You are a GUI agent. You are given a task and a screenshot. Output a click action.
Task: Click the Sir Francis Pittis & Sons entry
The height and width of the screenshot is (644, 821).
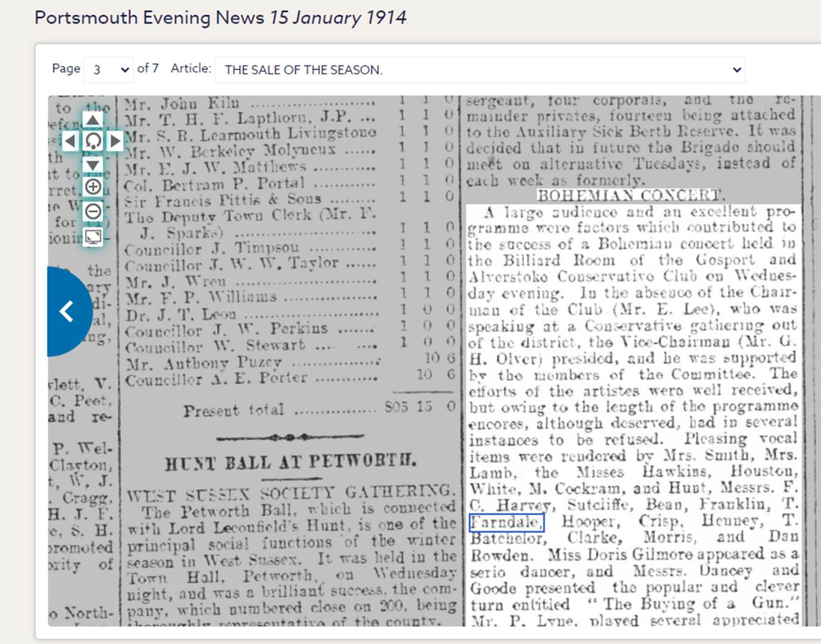tap(290, 199)
